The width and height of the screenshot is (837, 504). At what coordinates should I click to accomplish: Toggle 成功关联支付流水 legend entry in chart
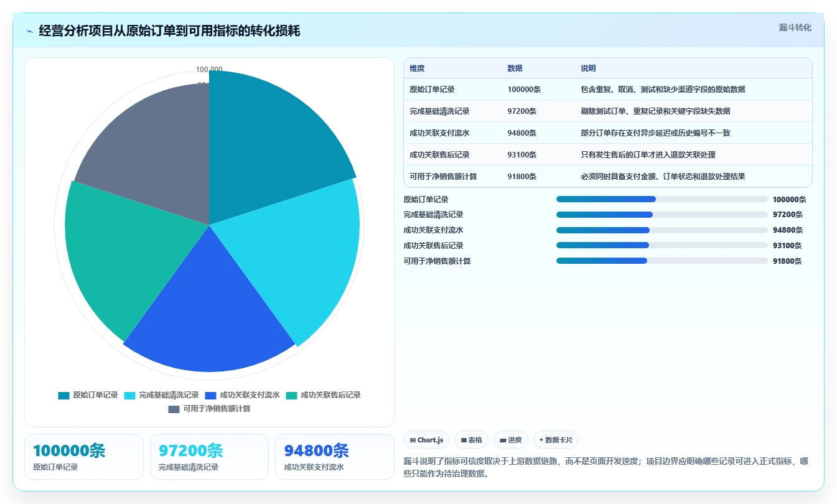[x=242, y=395]
